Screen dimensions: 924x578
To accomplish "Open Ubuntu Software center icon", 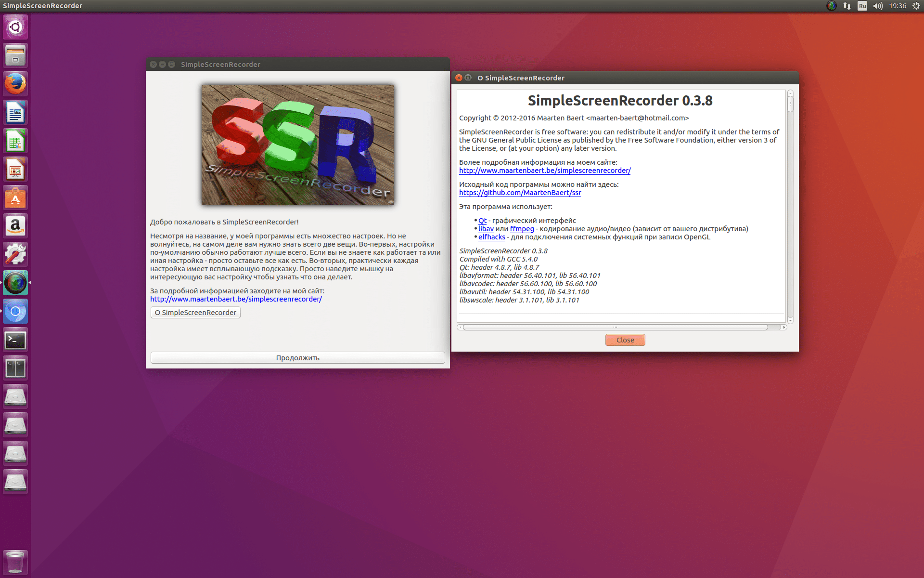I will point(15,197).
